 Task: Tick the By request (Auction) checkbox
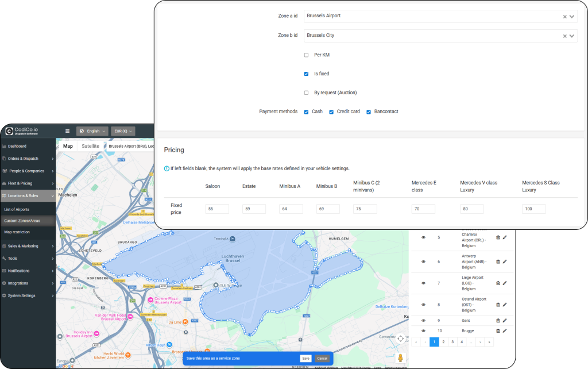point(307,93)
